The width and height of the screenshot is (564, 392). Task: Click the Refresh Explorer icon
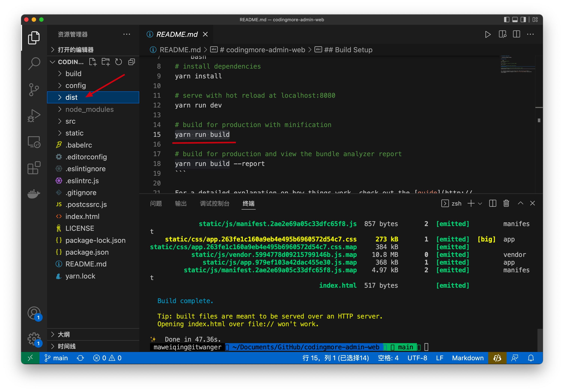pyautogui.click(x=119, y=62)
